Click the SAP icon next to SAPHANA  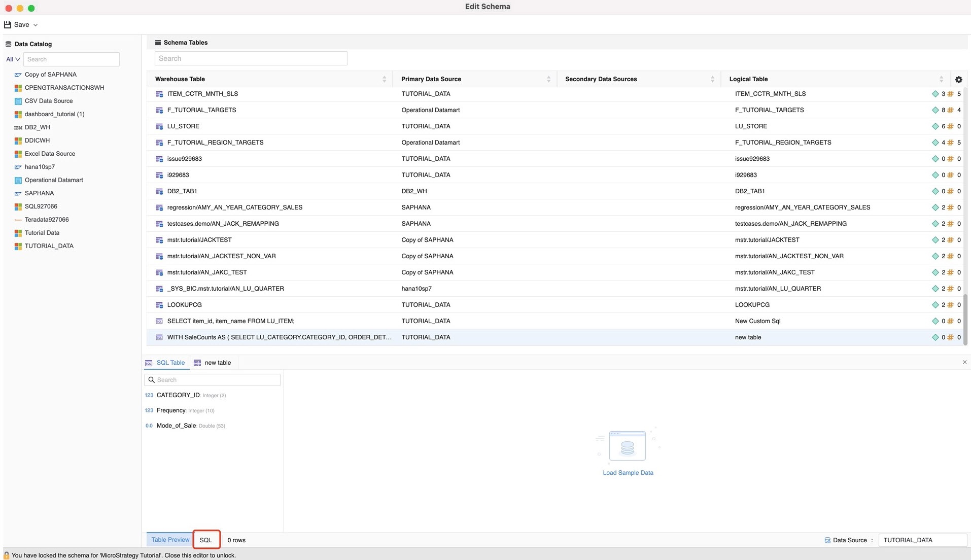tap(18, 193)
